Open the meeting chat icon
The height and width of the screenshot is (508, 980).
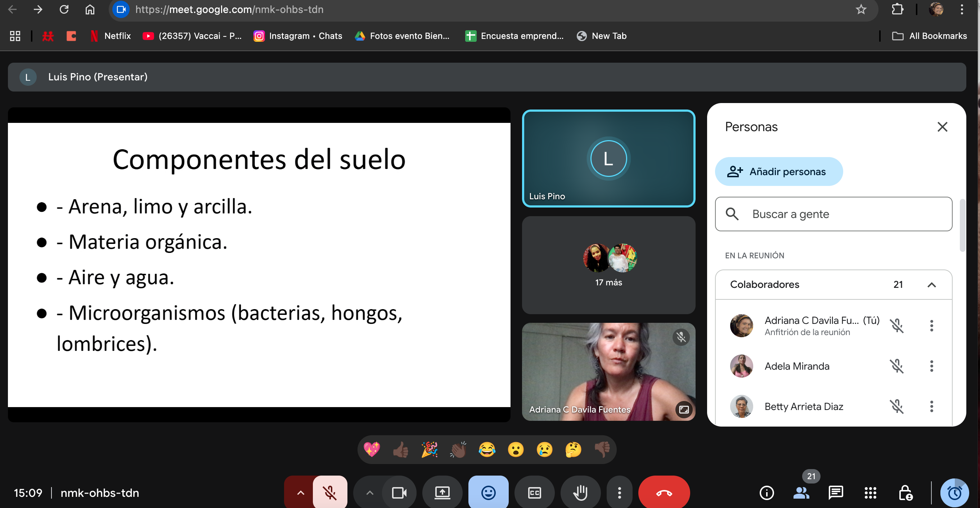[x=835, y=493]
